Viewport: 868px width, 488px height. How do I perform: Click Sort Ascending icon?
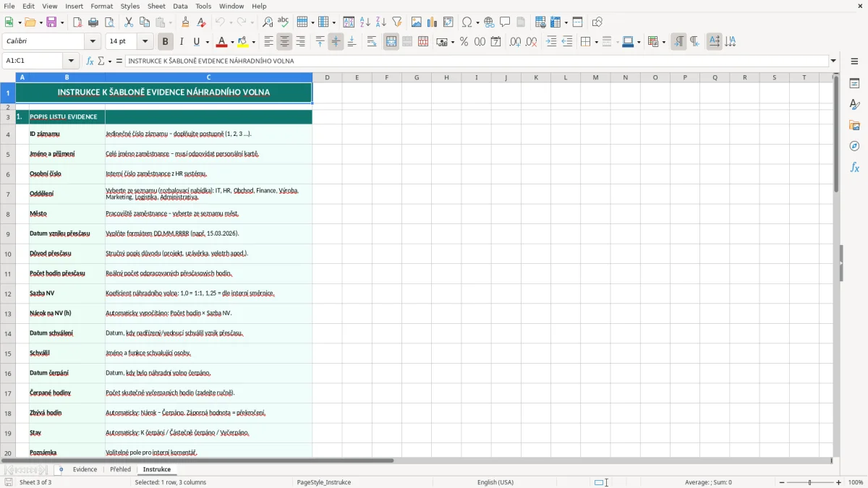pos(365,22)
